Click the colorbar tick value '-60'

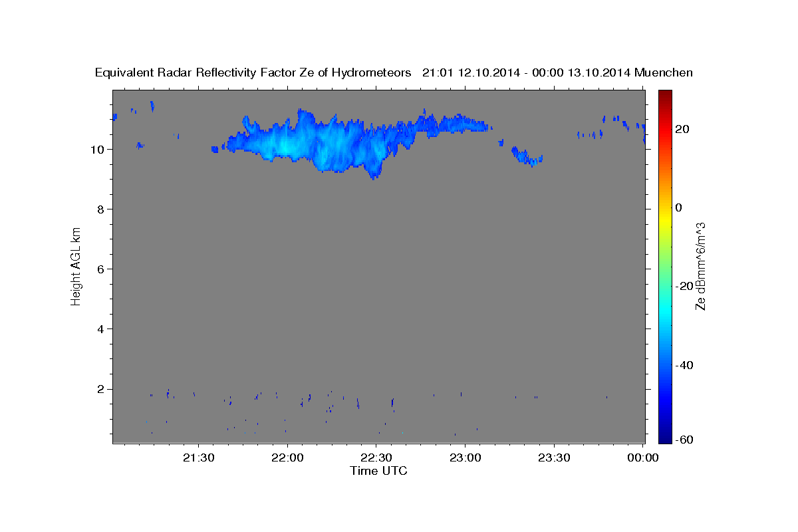[x=684, y=440]
